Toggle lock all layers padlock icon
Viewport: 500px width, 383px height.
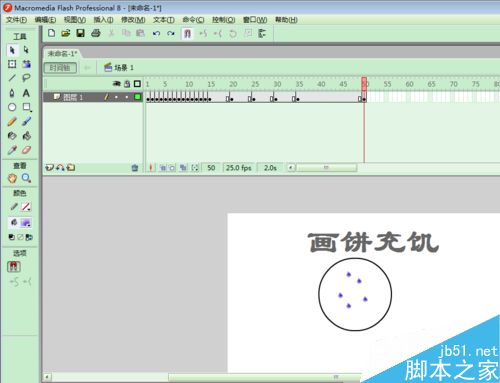pos(127,84)
